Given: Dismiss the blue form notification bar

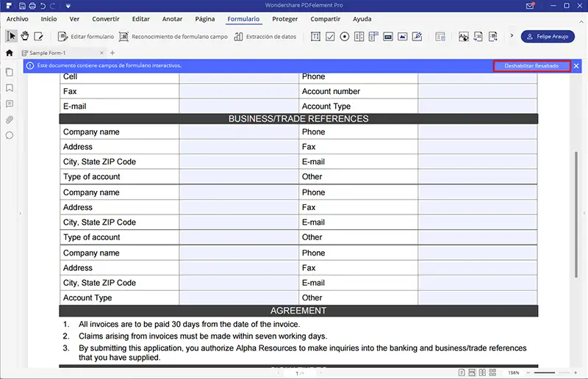Looking at the screenshot, I should tap(576, 66).
